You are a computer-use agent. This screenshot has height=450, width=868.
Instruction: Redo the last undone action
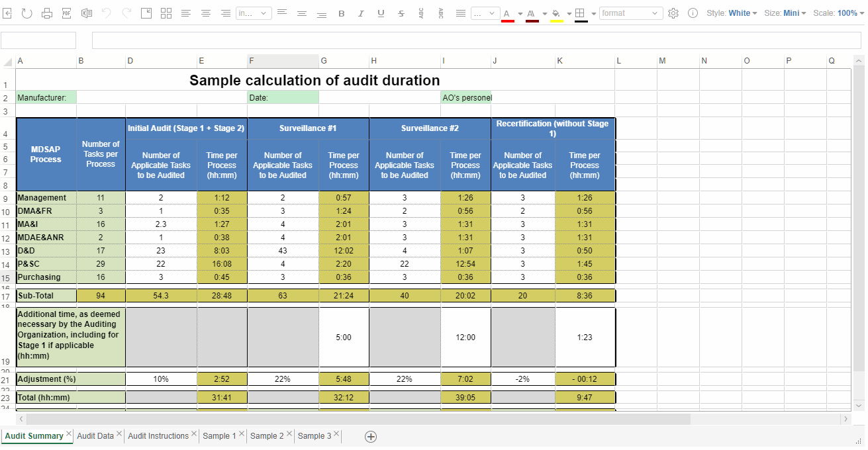(x=126, y=13)
